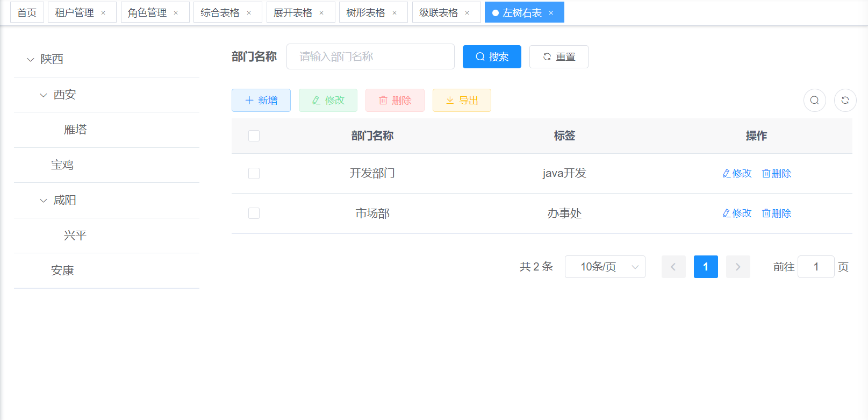Click 修改 edit icon for 开发部门 row
This screenshot has height=420, width=868.
pos(727,173)
